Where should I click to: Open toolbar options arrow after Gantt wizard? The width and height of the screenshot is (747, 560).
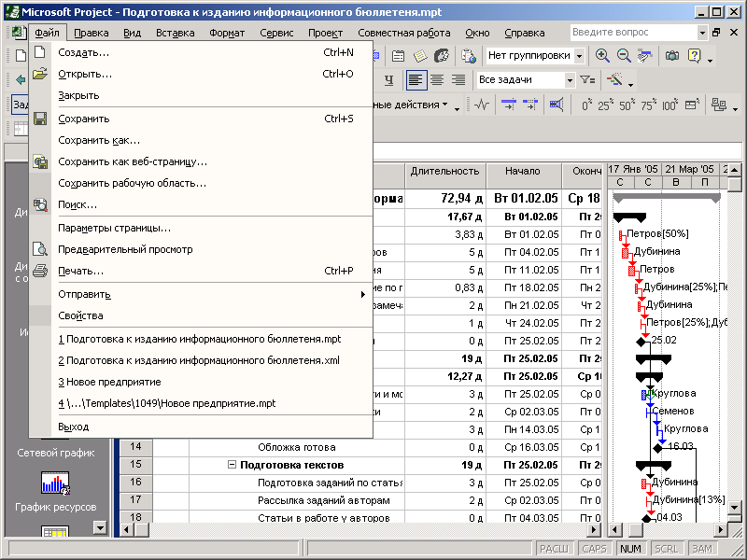[x=631, y=84]
